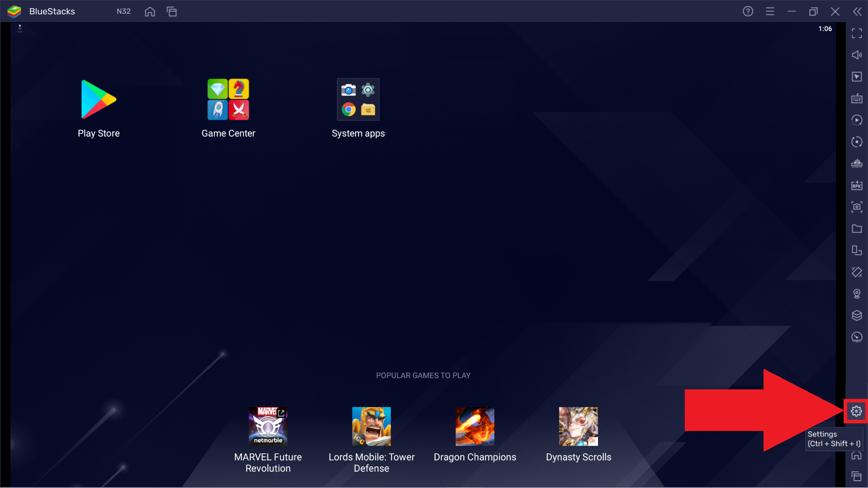This screenshot has width=868, height=488.
Task: Open Lords Mobile: Tower Defense
Action: point(371,426)
